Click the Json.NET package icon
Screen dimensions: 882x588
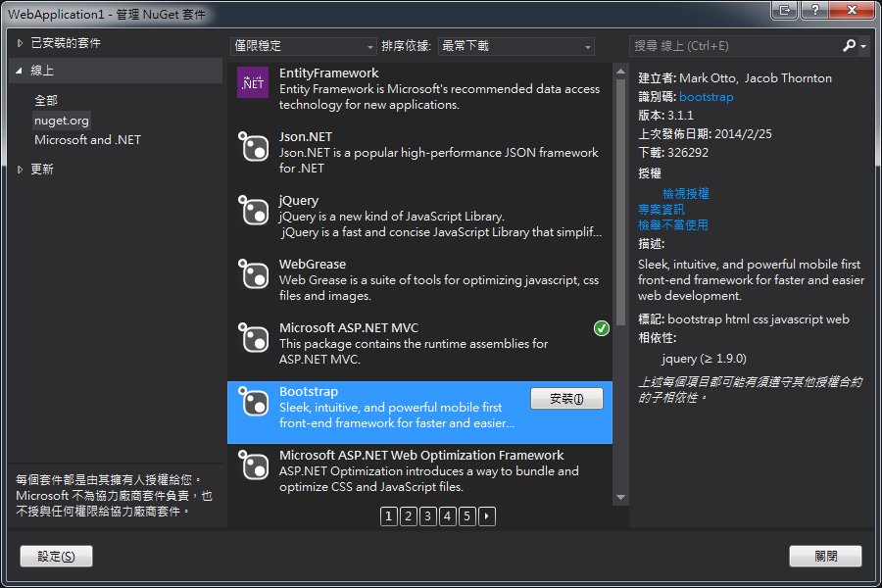pos(253,146)
